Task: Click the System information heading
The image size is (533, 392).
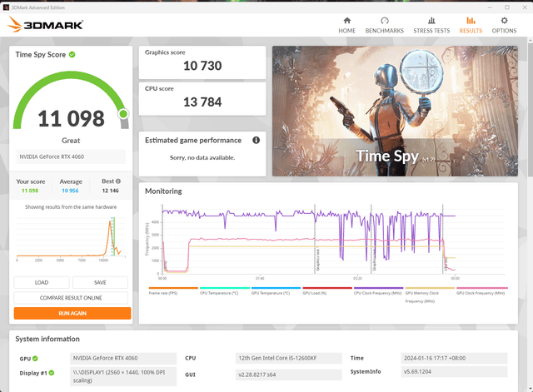Action: click(x=47, y=339)
